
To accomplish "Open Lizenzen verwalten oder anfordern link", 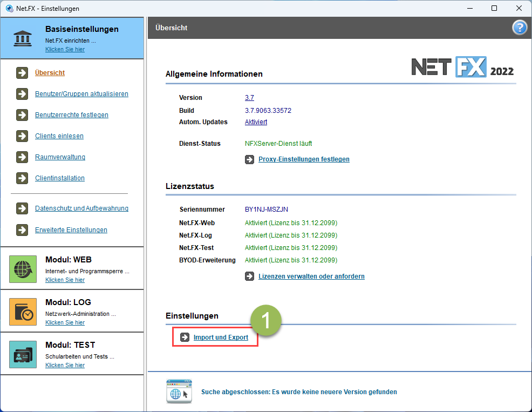I will coord(311,276).
